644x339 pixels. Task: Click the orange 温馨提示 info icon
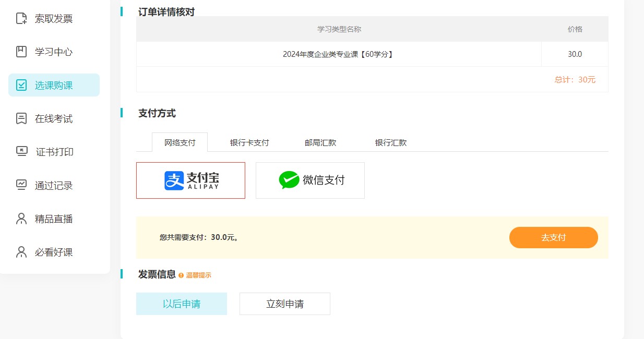[x=181, y=275]
